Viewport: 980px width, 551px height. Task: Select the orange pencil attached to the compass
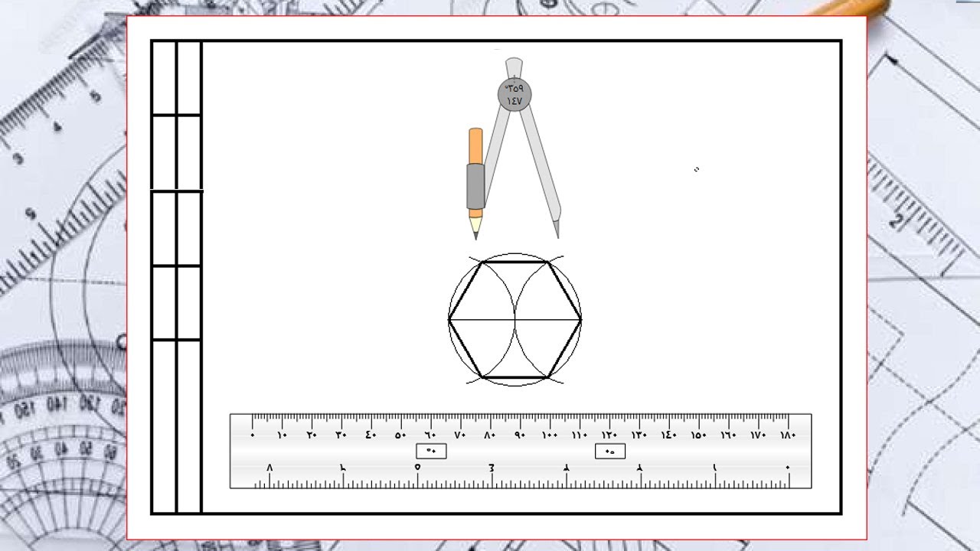pyautogui.click(x=475, y=184)
